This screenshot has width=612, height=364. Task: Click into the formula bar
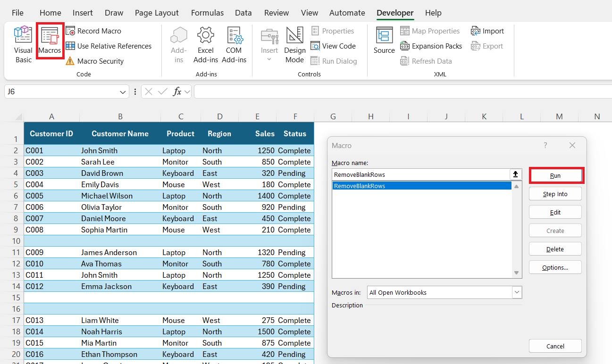point(402,92)
